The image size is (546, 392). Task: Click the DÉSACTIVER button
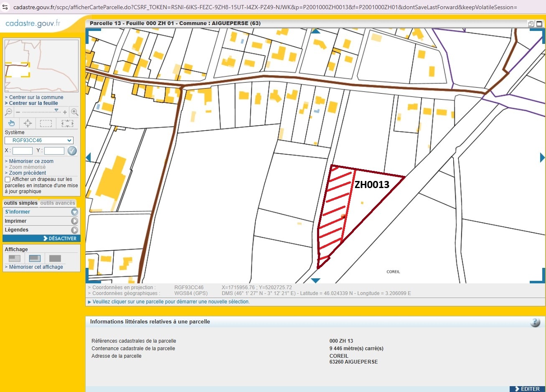pos(60,239)
